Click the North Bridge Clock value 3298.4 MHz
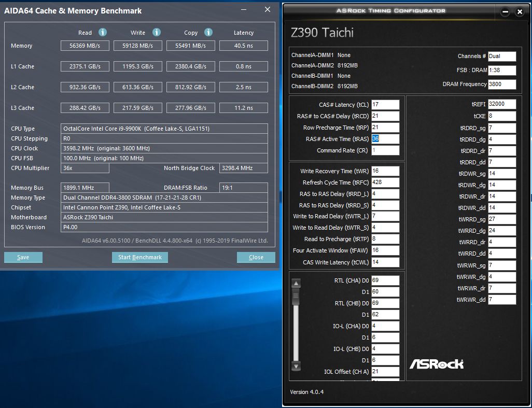Viewport: 532px width, 408px height. coord(244,168)
